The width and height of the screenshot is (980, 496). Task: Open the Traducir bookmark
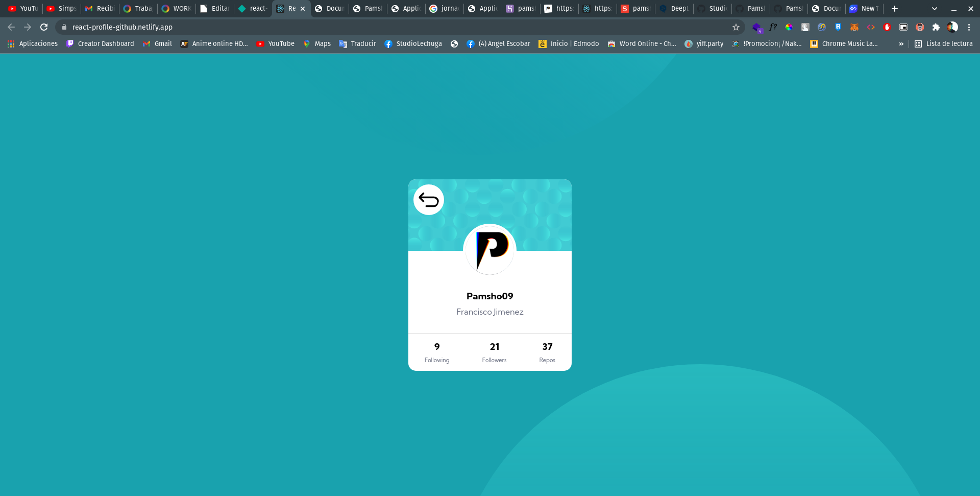coord(358,44)
